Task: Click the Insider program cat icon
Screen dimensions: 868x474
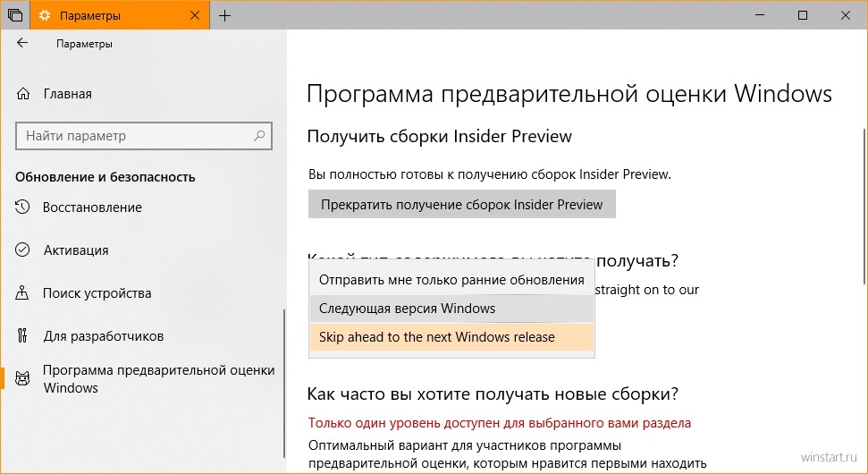Action: point(22,379)
